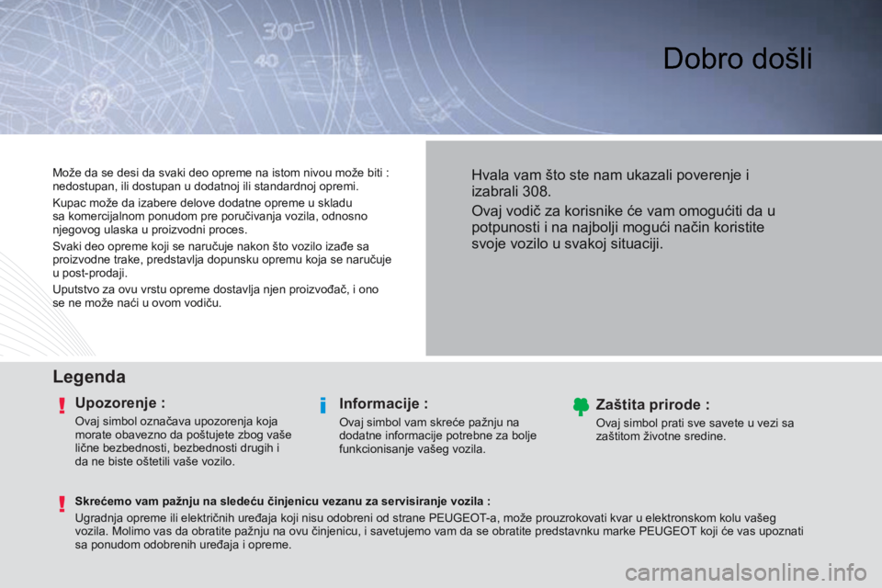
Task: Select the "Legenda" section heading
Action: [89, 376]
